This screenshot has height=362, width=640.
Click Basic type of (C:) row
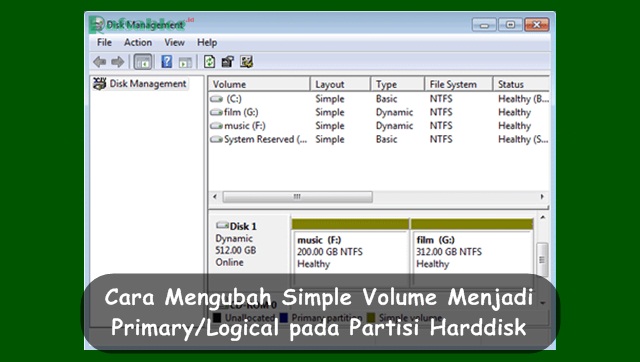click(387, 99)
